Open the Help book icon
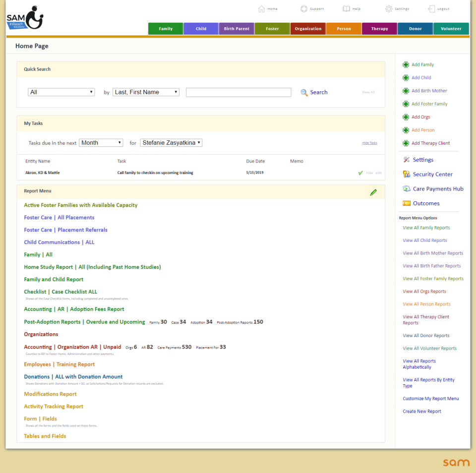 [x=346, y=8]
